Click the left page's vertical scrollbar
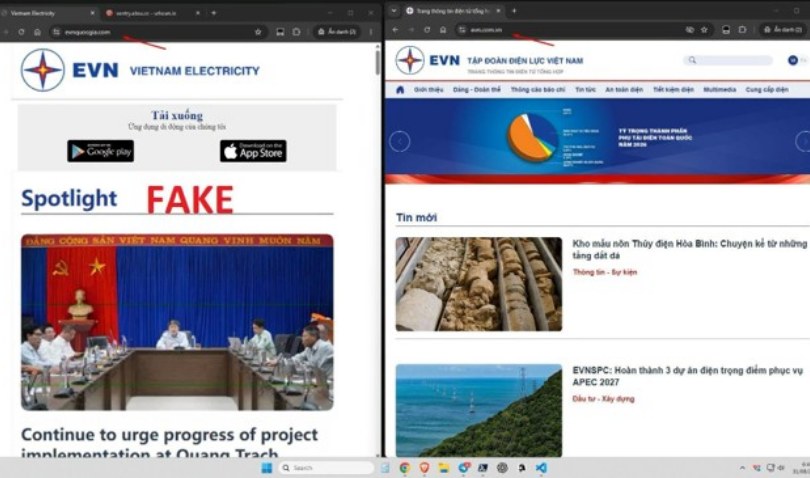 click(x=378, y=61)
